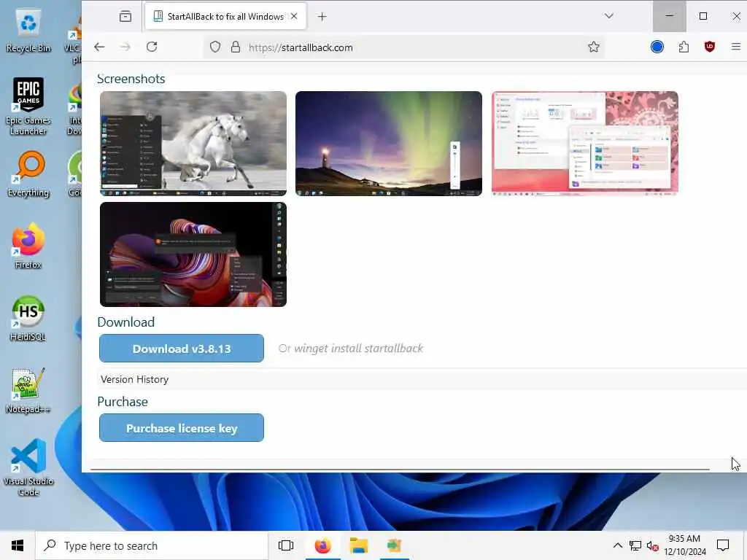Click the green app icon on taskbar

pyautogui.click(x=394, y=545)
